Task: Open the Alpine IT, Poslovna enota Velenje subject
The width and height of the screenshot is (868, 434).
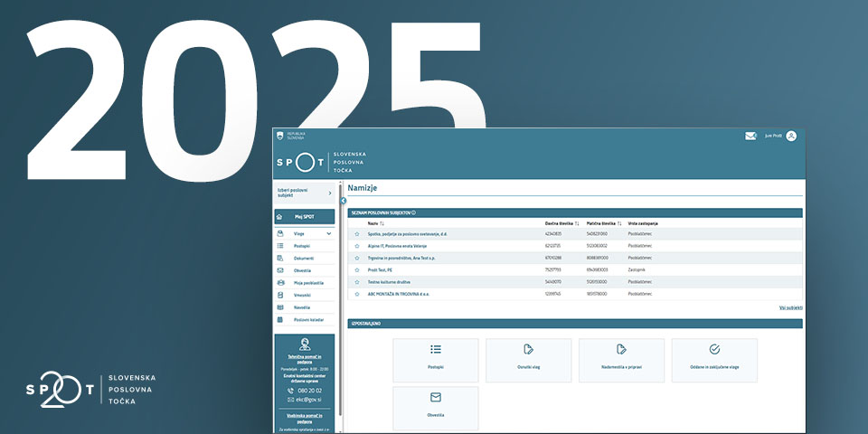Action: [398, 246]
